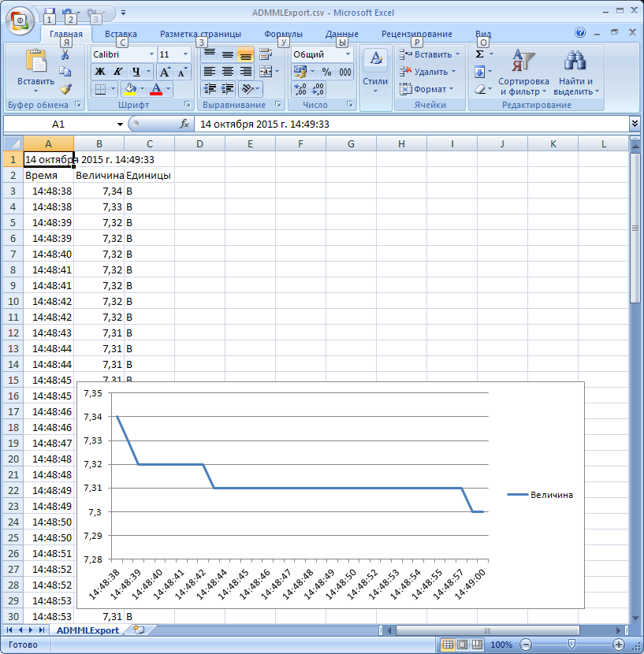
Task: Toggle bottom vertical alignment button
Action: [x=245, y=54]
